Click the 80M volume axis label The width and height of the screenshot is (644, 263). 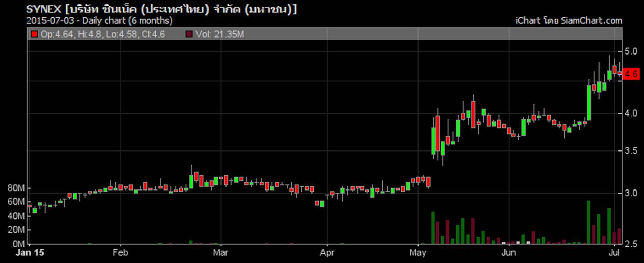(16, 188)
